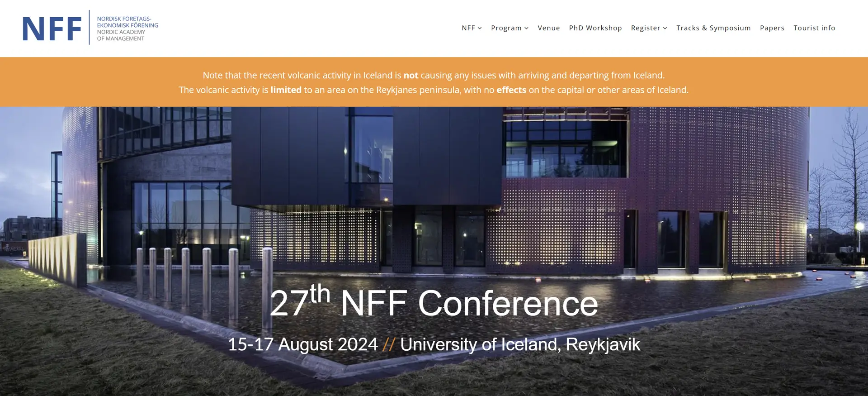Expand the Register dropdown chevron
The height and width of the screenshot is (396, 868).
(x=665, y=29)
